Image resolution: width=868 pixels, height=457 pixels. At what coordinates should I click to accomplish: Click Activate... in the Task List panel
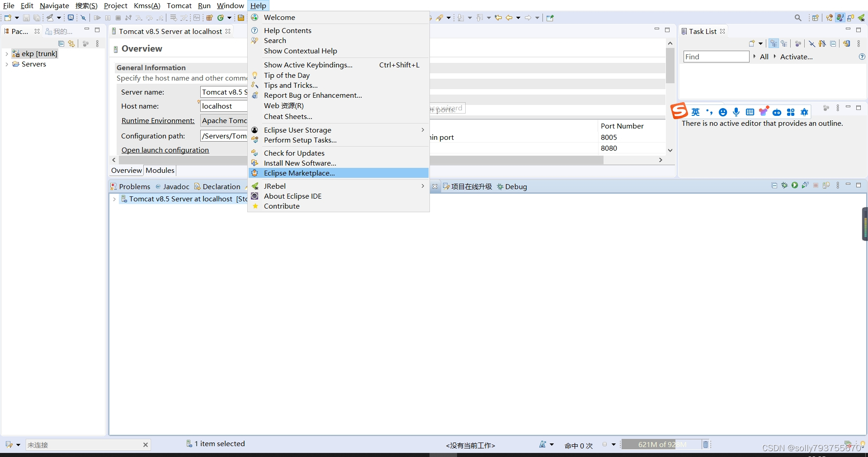pyautogui.click(x=797, y=57)
